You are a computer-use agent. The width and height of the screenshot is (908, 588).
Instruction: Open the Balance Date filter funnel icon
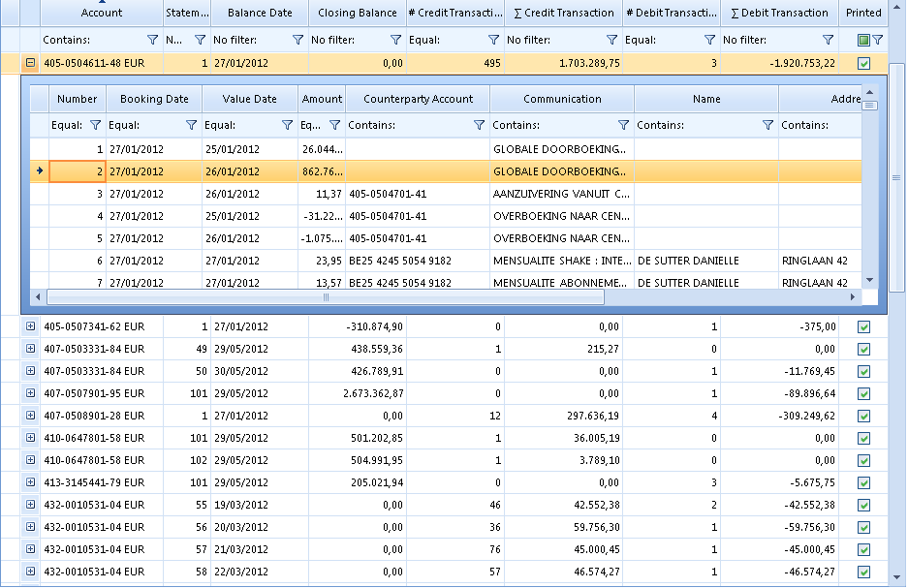tap(297, 40)
